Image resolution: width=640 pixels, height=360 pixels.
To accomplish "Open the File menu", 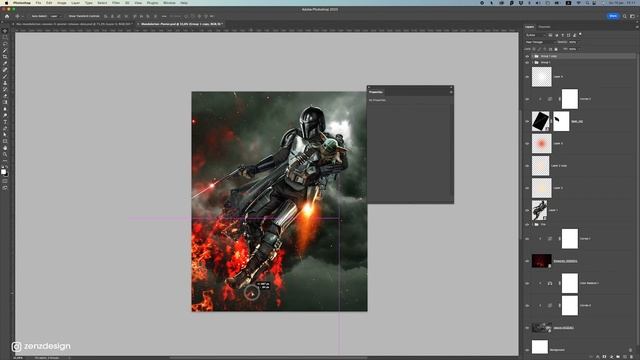I will click(38, 2).
